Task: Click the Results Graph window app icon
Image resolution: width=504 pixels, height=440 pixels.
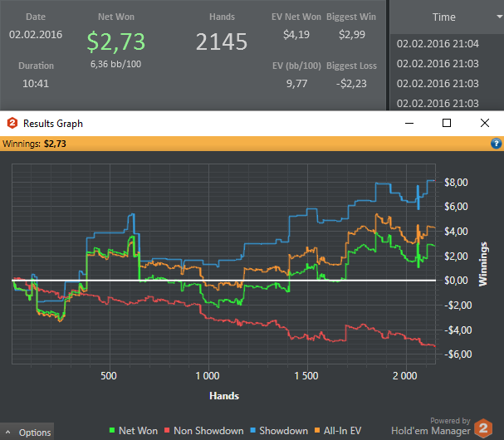Action: click(12, 123)
